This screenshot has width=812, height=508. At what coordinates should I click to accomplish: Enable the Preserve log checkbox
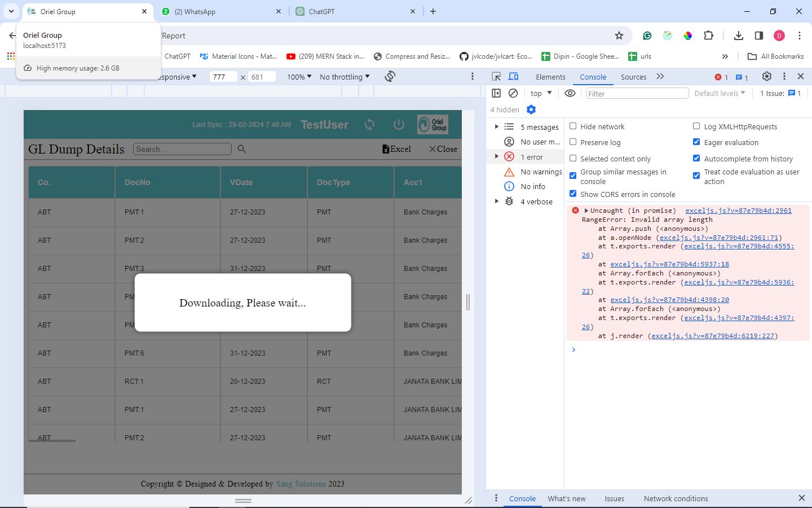click(573, 142)
